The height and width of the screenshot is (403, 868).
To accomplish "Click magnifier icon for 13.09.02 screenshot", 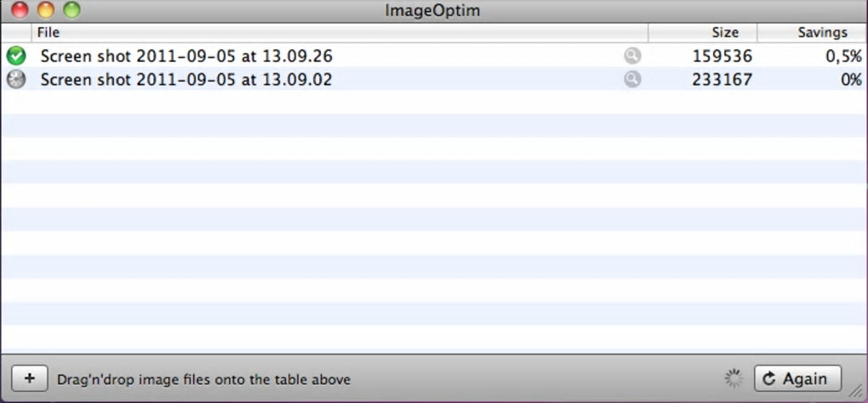I will click(631, 80).
